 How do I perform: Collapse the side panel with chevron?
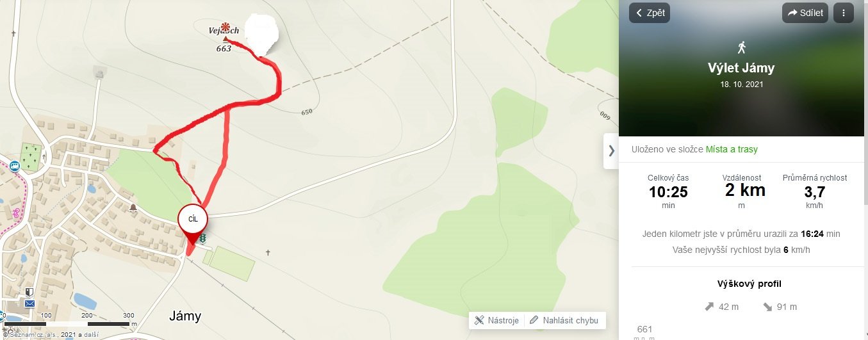[x=611, y=151]
